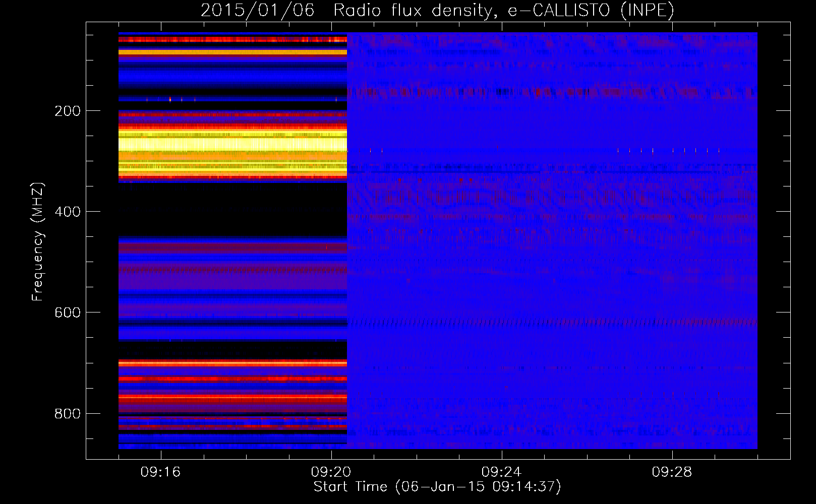Click the plot title '2015/01/06 Radio flux density'
Image resolution: width=816 pixels, height=504 pixels.
[x=437, y=10]
